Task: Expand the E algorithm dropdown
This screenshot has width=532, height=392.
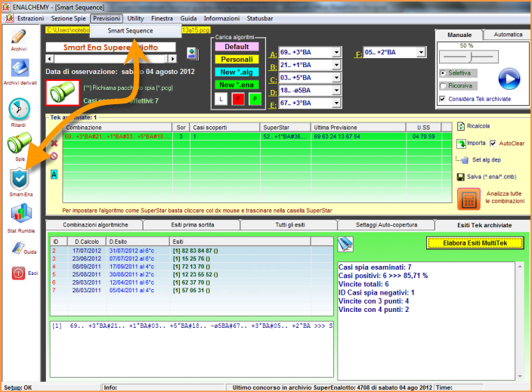Action: coord(336,103)
